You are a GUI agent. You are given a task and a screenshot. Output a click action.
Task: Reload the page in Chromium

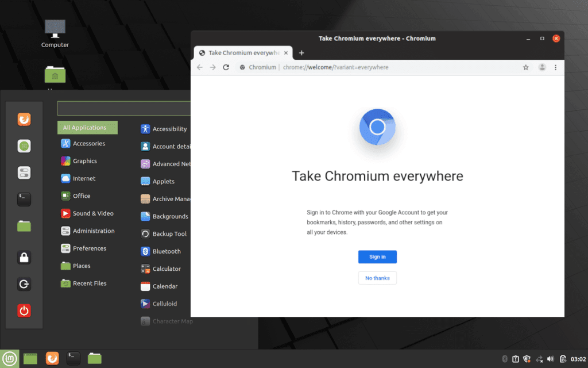226,67
